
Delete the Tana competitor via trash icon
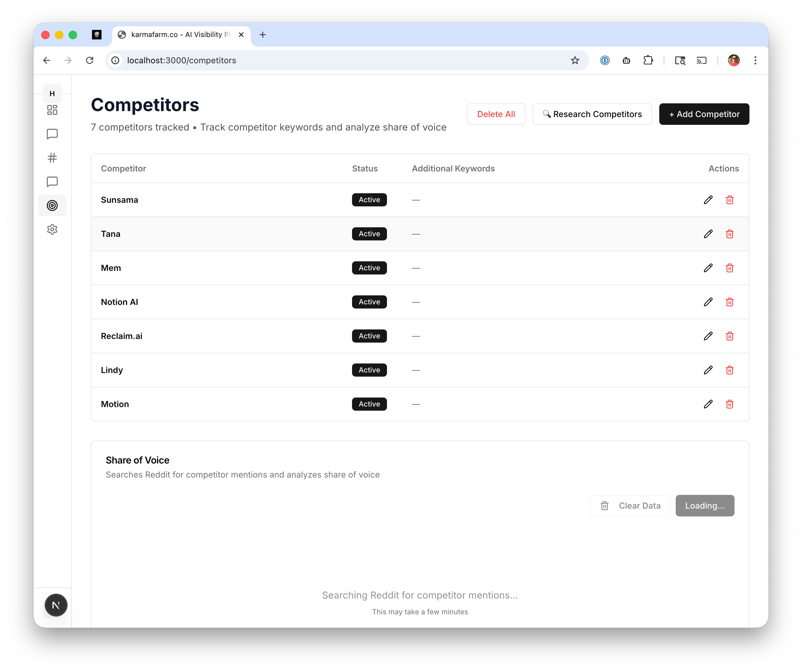tap(729, 234)
